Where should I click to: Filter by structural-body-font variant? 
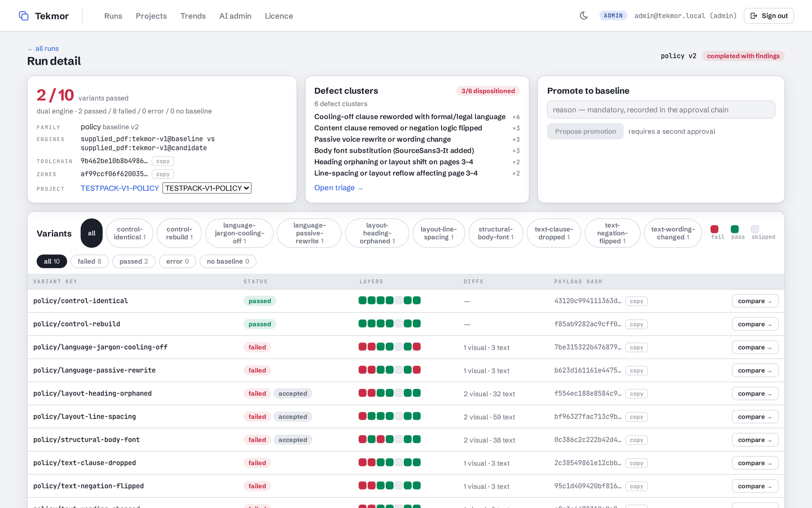496,233
